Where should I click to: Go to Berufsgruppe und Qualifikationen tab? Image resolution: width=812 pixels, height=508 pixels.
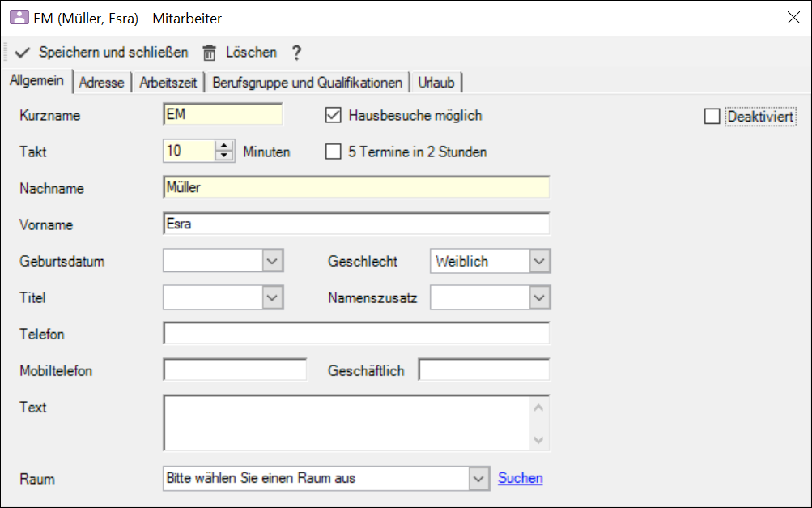(307, 83)
